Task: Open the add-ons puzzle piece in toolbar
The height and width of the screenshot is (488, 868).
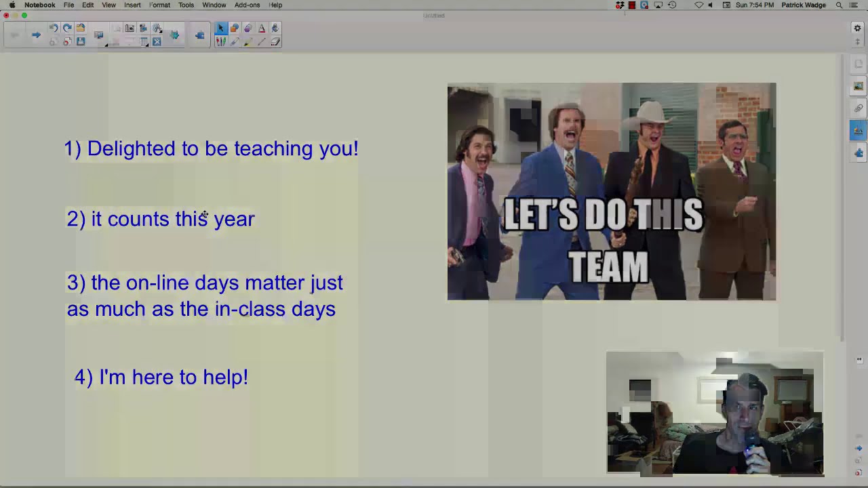Action: (x=200, y=35)
